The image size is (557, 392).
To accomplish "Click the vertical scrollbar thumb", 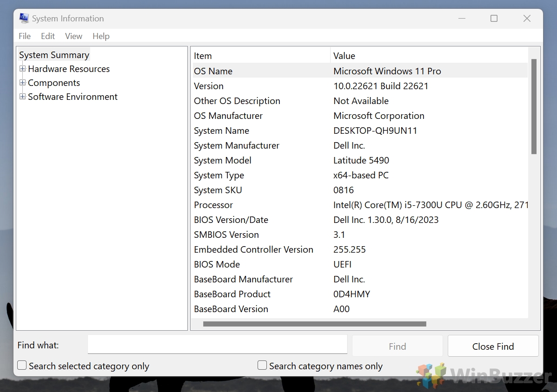I will pyautogui.click(x=534, y=106).
